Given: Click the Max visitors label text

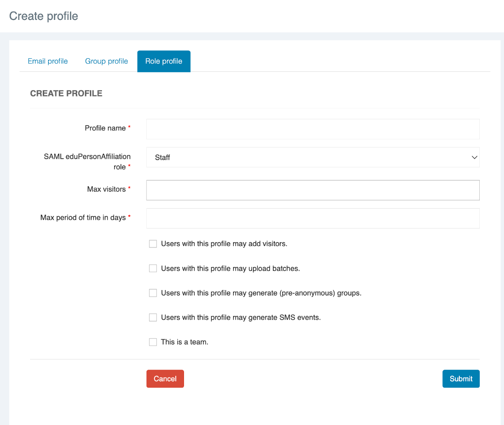Looking at the screenshot, I should (x=106, y=189).
